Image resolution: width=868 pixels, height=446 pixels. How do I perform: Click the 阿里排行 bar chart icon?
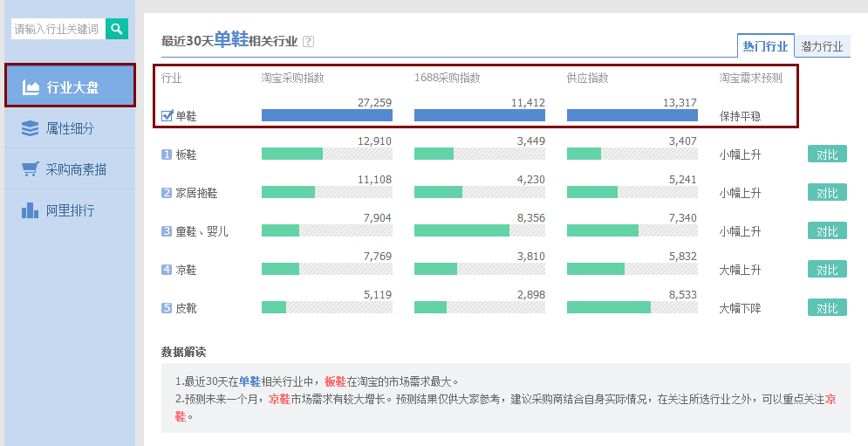(31, 210)
